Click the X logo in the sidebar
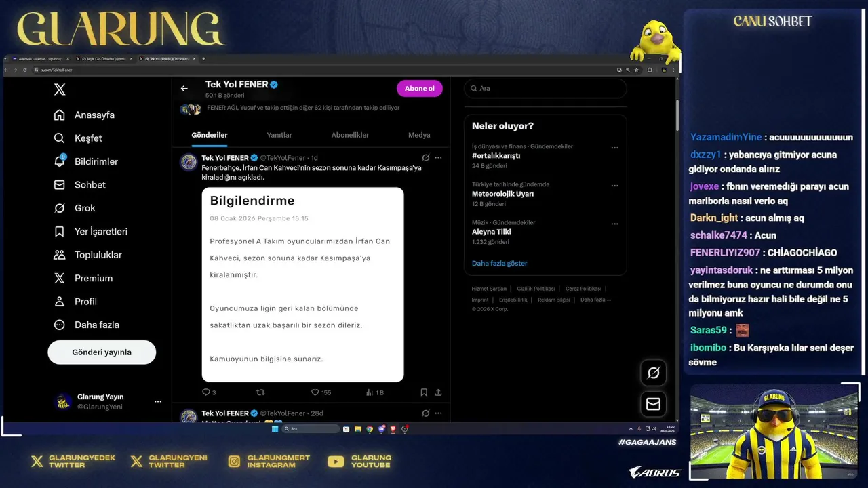 60,89
